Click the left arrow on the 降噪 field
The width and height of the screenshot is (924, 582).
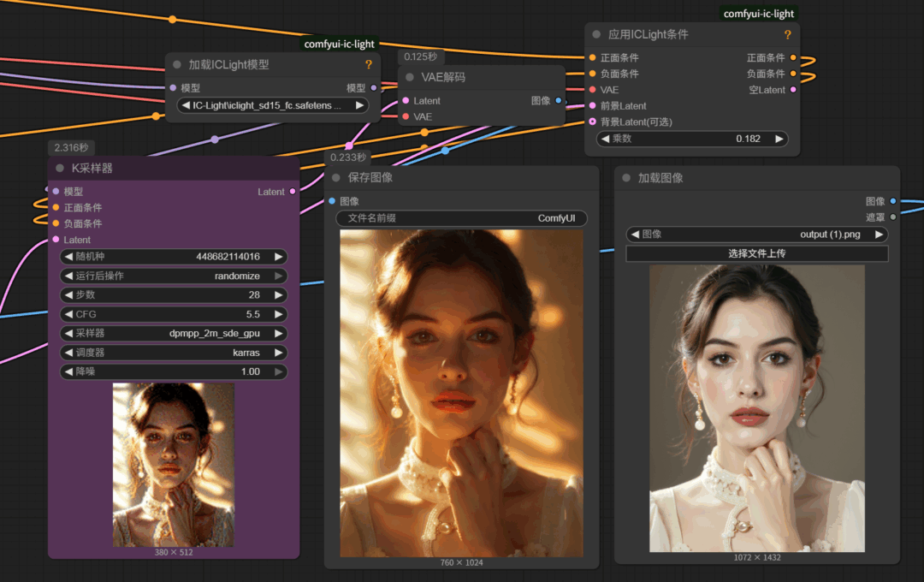[69, 371]
